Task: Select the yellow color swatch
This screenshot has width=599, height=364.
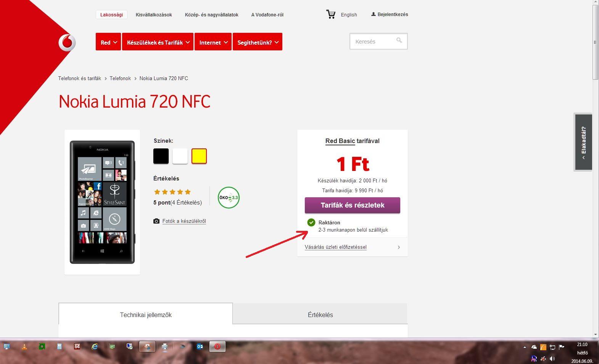Action: click(x=199, y=156)
